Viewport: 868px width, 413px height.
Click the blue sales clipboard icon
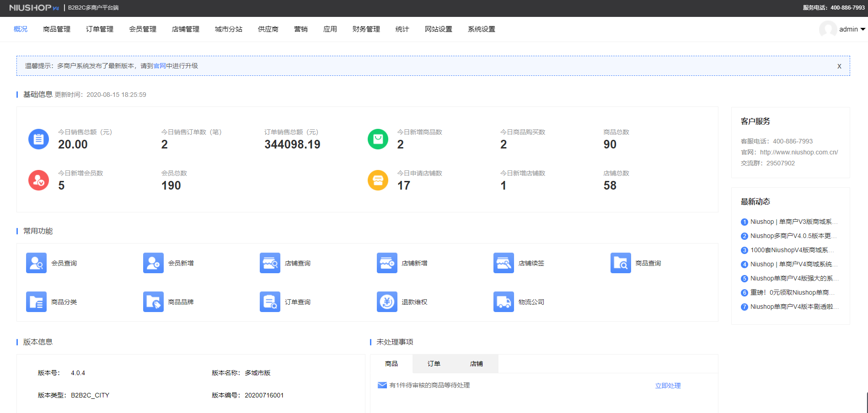[x=38, y=139]
